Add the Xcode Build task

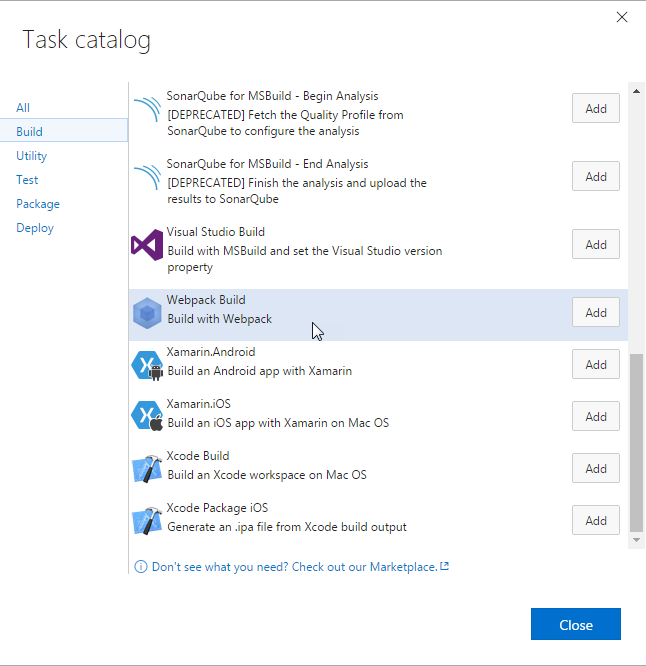pyautogui.click(x=595, y=468)
